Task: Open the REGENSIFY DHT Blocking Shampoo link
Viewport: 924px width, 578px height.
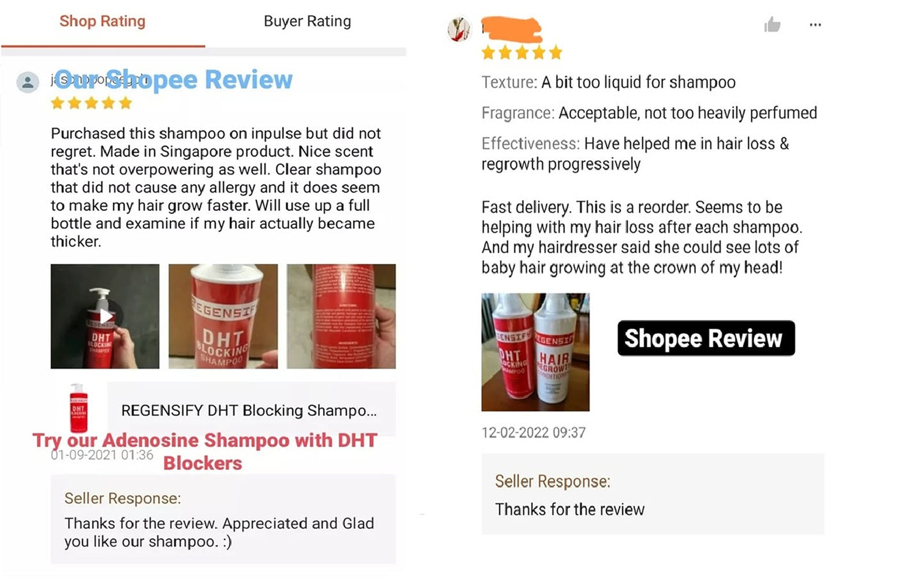Action: (x=249, y=410)
